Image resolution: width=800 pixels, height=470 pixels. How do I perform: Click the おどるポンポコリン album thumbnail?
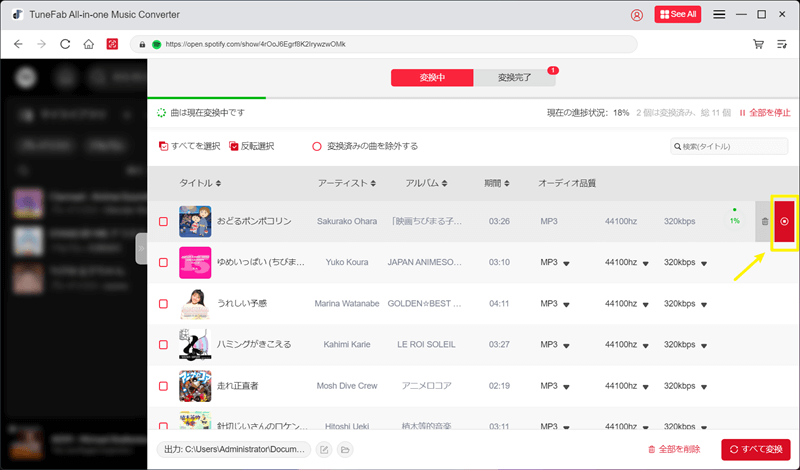click(195, 221)
